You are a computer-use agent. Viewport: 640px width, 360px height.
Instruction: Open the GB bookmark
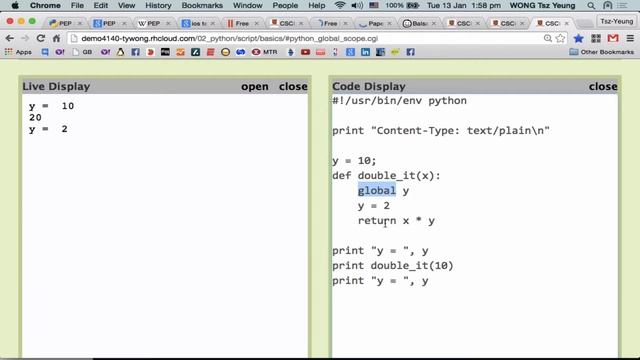(x=82, y=52)
